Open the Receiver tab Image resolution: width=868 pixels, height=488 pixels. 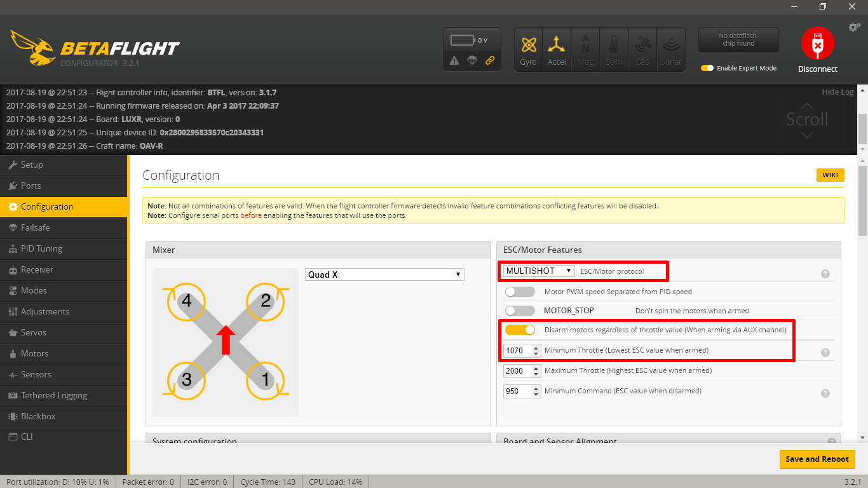(64, 269)
